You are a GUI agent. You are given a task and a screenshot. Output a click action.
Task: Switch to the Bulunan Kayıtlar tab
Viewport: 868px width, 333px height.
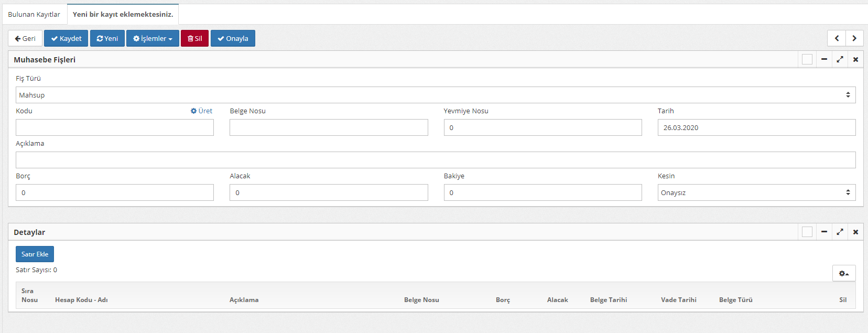[34, 14]
